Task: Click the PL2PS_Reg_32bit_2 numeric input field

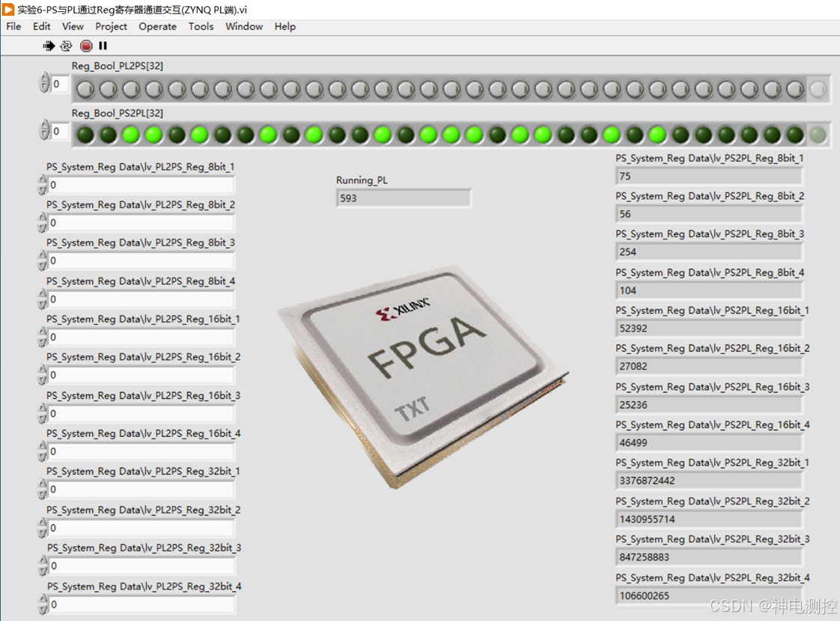Action: (141, 528)
